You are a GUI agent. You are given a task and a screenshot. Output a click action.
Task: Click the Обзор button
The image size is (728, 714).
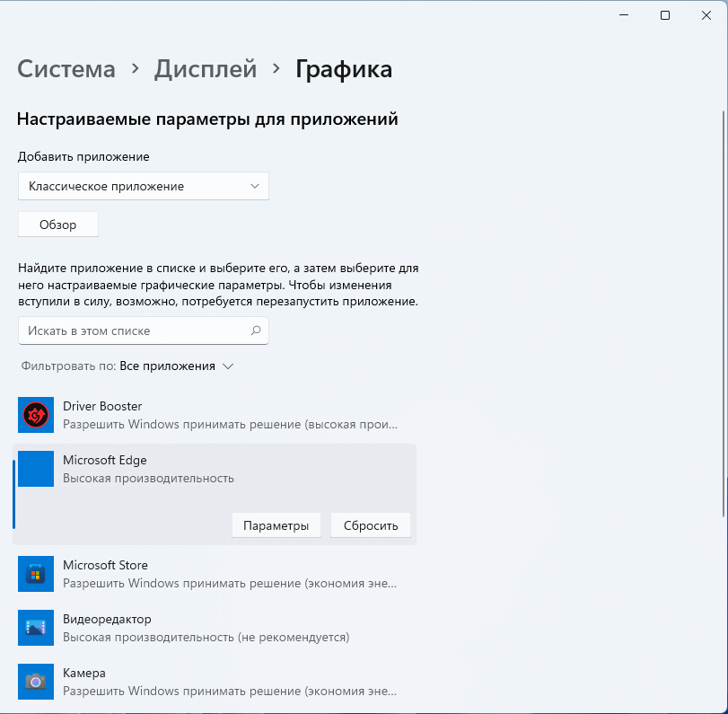[x=58, y=225]
